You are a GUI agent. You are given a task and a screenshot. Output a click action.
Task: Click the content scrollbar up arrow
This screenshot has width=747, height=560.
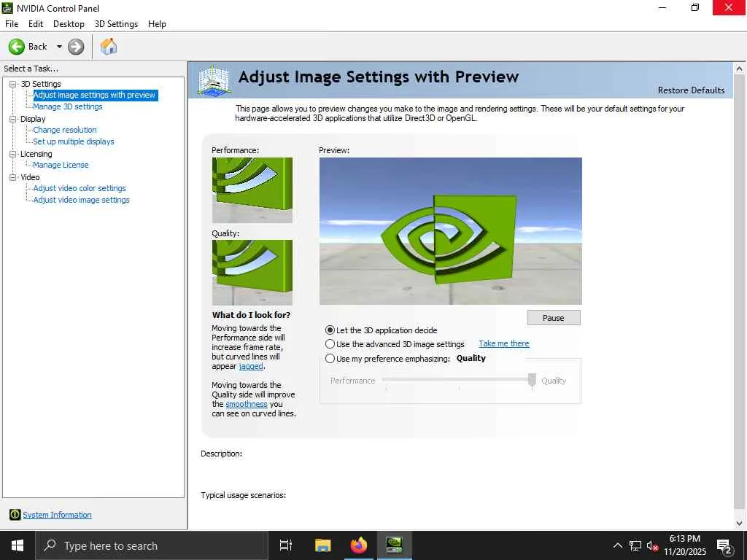[x=740, y=69]
